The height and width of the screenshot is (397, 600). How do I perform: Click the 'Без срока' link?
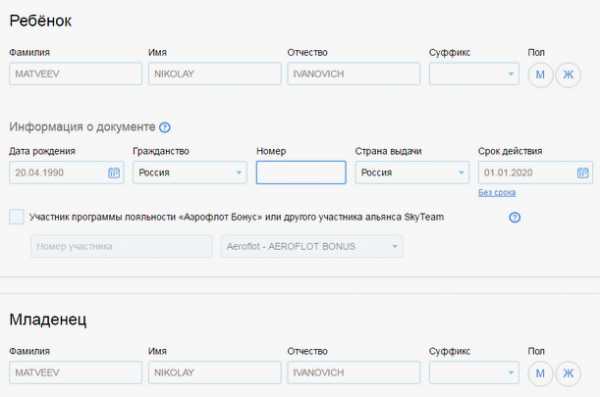(x=497, y=193)
